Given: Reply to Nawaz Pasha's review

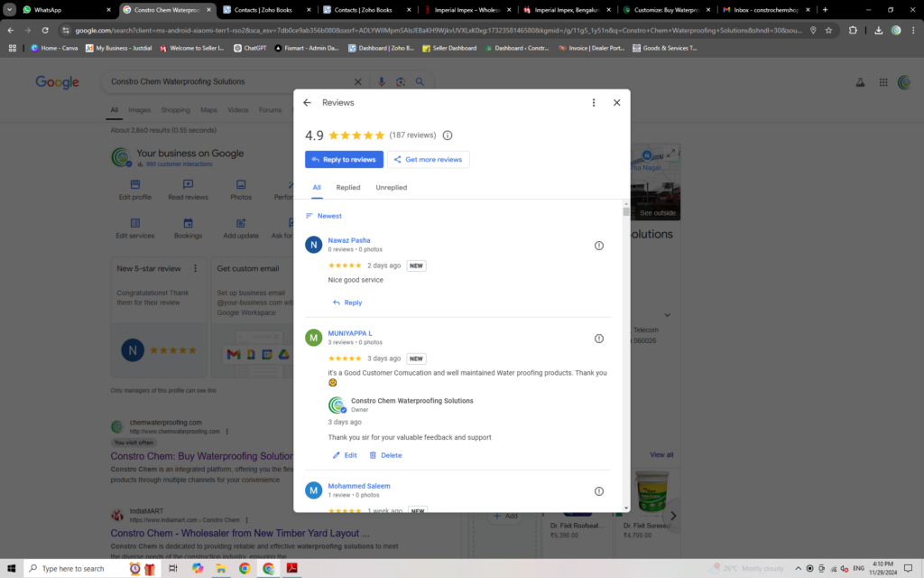Looking at the screenshot, I should coord(347,303).
